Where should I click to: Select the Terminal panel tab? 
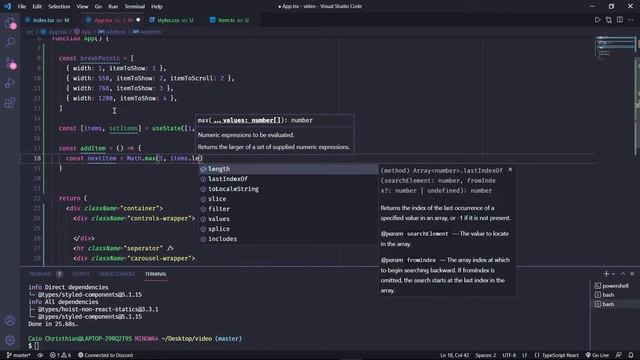[x=156, y=274]
